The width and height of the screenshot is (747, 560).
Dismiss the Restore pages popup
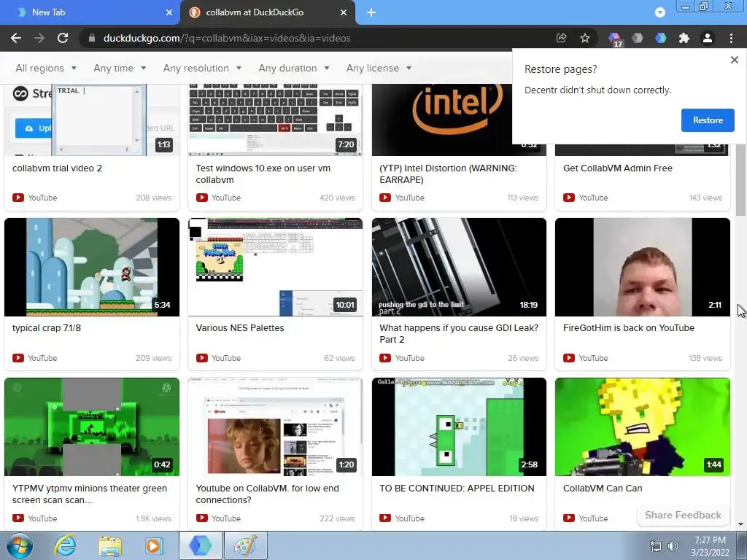734,60
